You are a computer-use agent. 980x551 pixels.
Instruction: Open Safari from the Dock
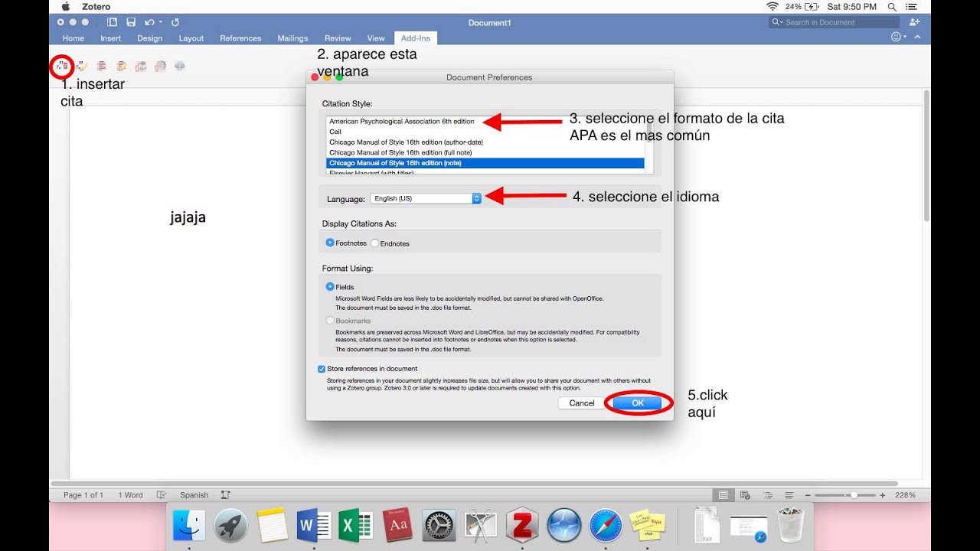tap(606, 526)
